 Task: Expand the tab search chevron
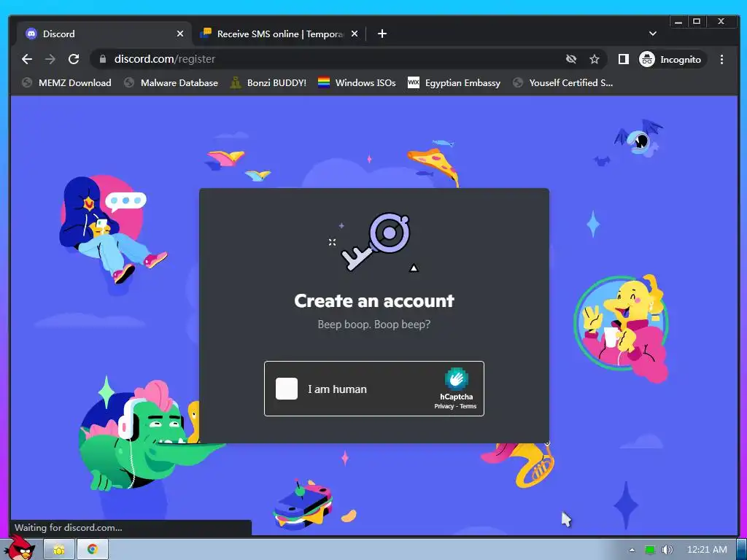653,34
